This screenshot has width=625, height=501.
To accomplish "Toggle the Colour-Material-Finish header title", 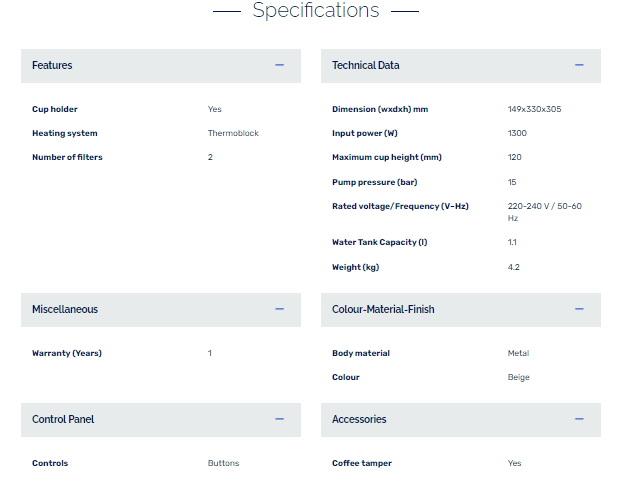I will pyautogui.click(x=383, y=309).
